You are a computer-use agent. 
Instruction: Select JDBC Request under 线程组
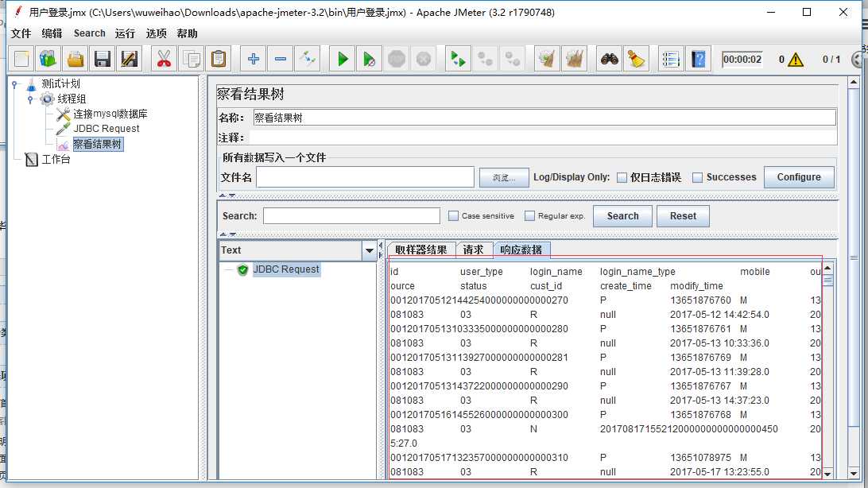point(107,129)
